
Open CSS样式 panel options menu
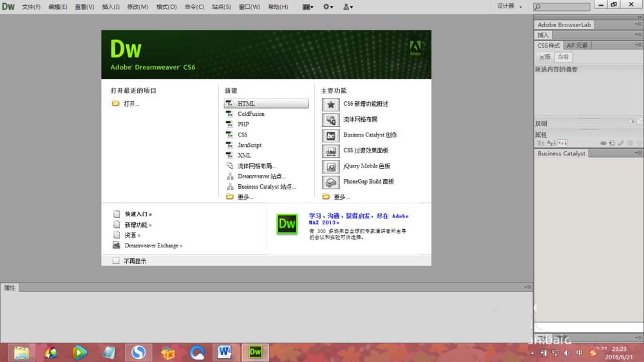638,45
